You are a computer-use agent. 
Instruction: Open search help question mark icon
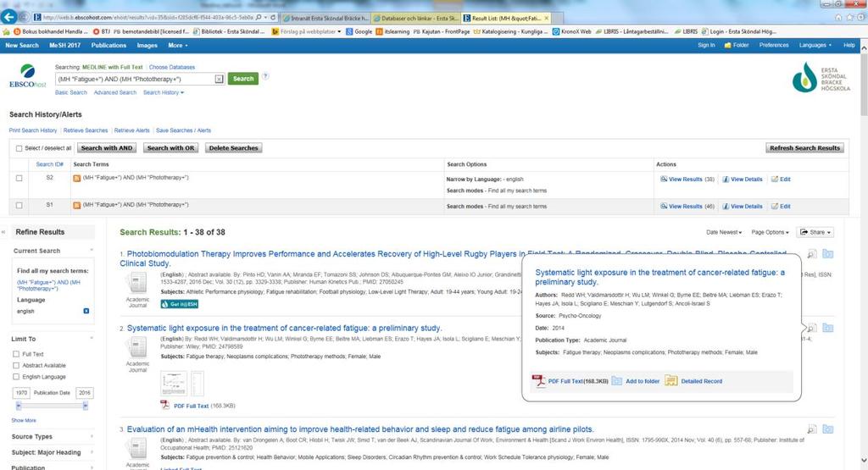pos(265,76)
